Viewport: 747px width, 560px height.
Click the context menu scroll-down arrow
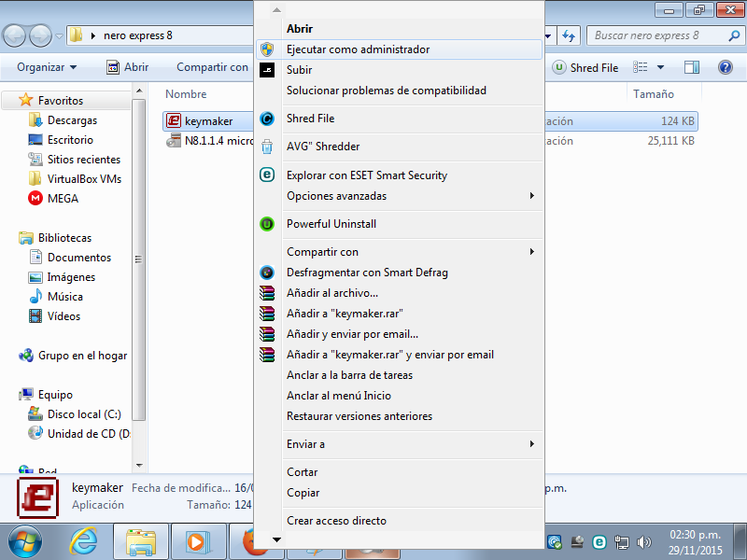click(276, 539)
